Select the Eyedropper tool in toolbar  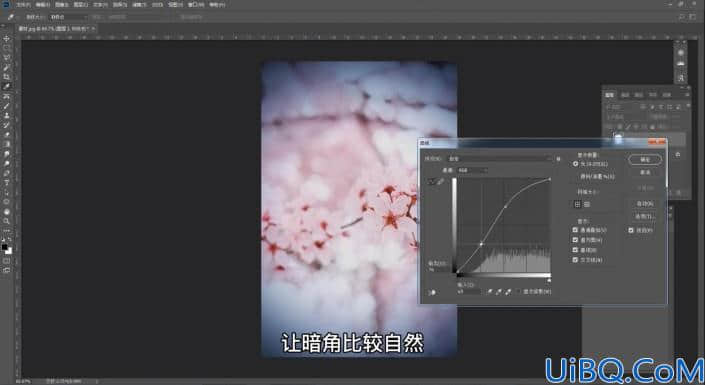(x=6, y=86)
